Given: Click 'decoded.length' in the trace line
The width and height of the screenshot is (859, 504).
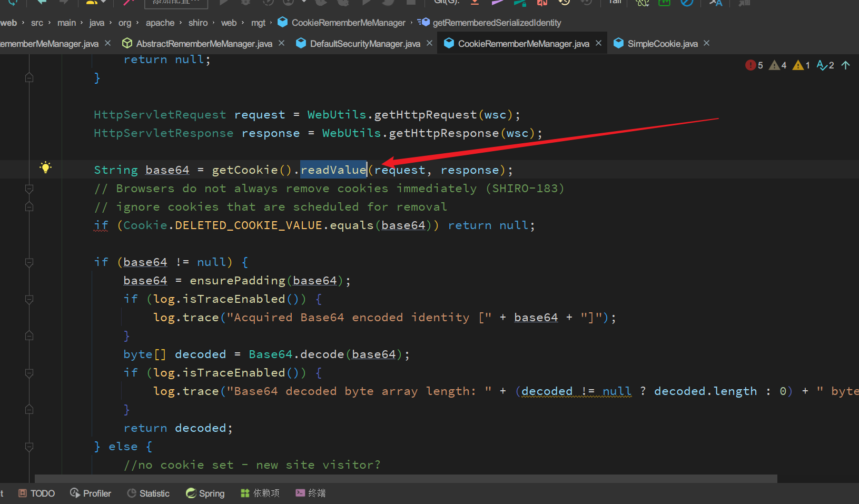Looking at the screenshot, I should tap(706, 391).
